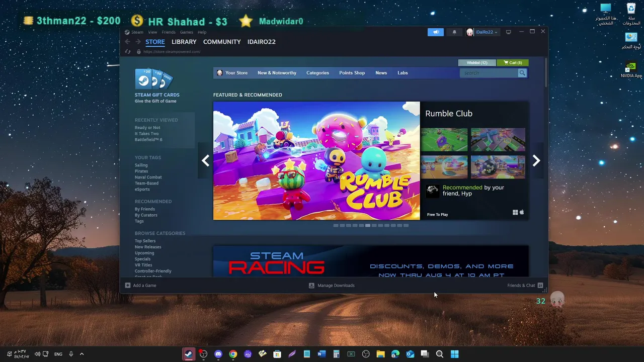Open Recommended By Curators link
This screenshot has height=362, width=644.
point(146,215)
